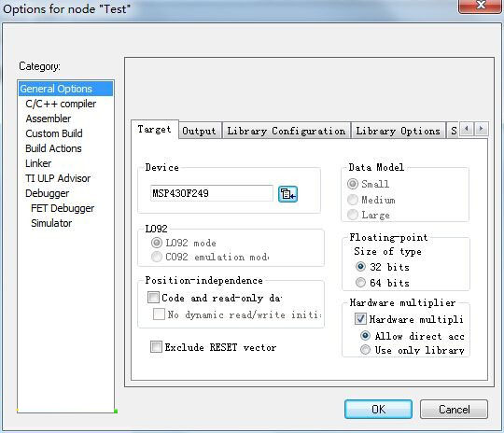Open the device selection browse icon
This screenshot has height=433, width=504.
[x=287, y=194]
